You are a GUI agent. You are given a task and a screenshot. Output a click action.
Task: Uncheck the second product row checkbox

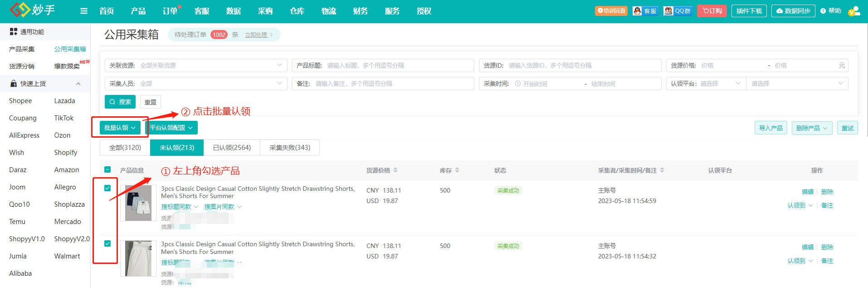coord(107,243)
